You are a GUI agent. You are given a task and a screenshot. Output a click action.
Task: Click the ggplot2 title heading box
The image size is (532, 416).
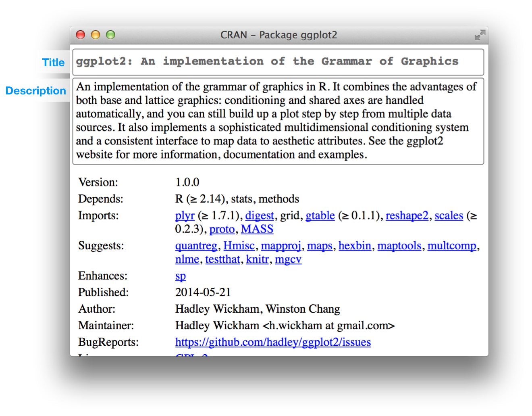(278, 62)
